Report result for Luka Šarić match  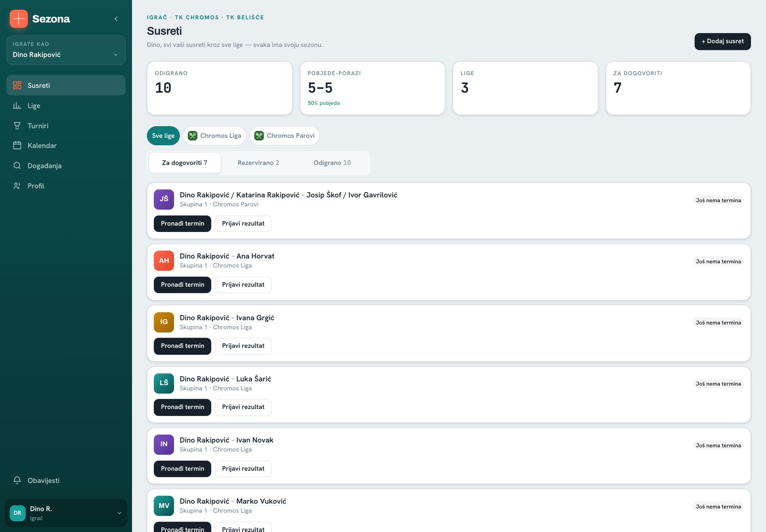tap(243, 407)
